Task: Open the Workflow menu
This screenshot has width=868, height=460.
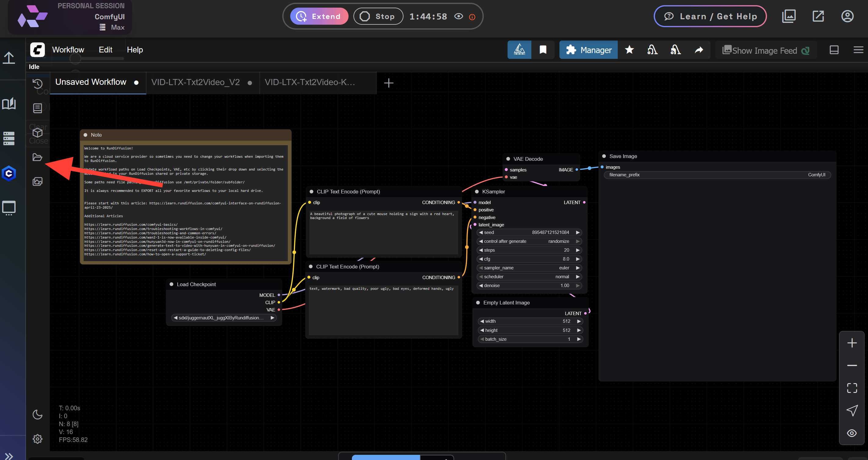Action: (x=68, y=49)
